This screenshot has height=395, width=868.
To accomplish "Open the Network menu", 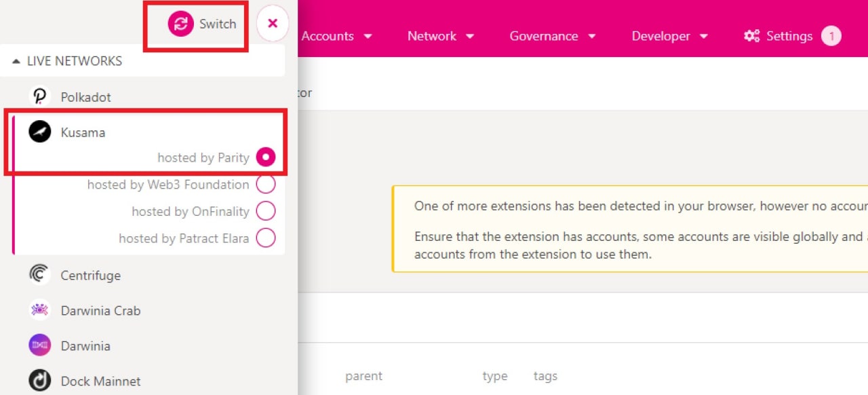I will [x=441, y=36].
